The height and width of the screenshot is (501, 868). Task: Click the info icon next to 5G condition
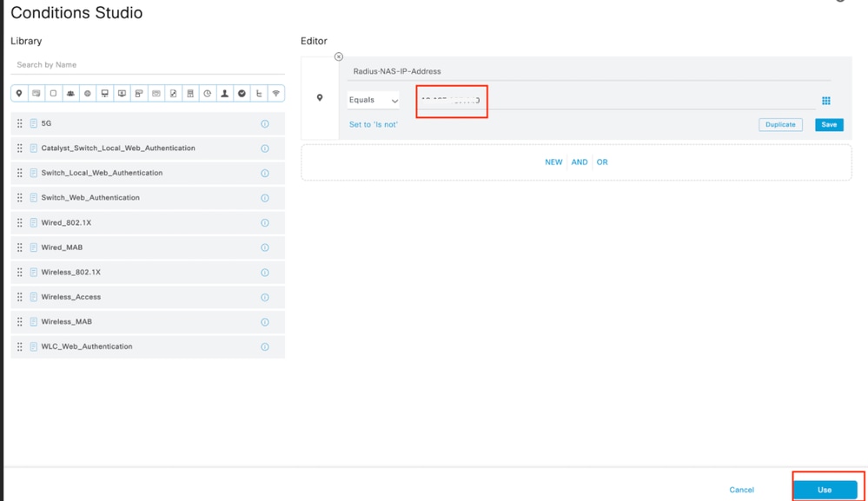(265, 123)
